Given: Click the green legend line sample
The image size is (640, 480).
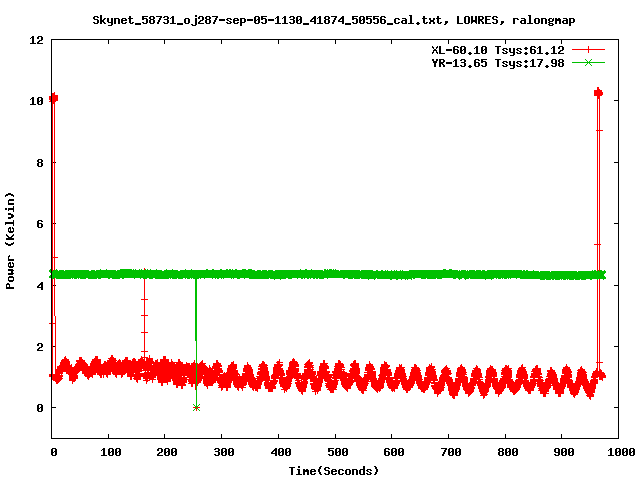Looking at the screenshot, I should click(588, 63).
